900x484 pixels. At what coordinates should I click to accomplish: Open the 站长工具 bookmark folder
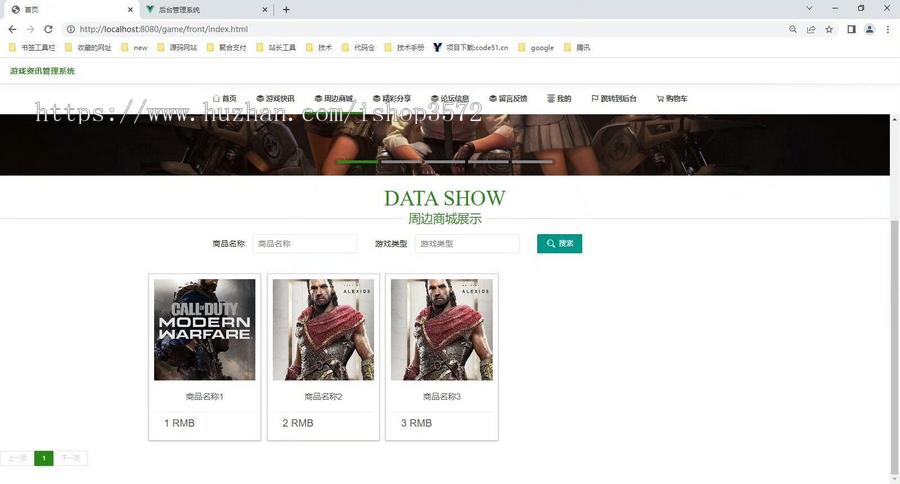pos(276,48)
